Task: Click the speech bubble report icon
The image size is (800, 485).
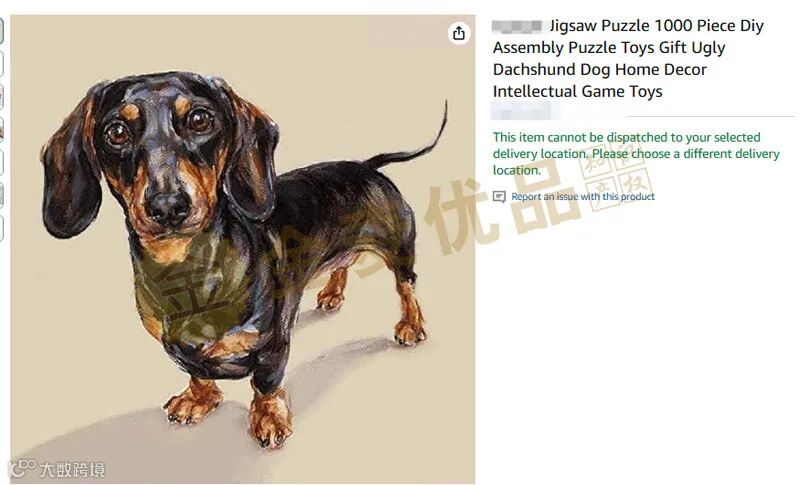Action: pyautogui.click(x=499, y=197)
